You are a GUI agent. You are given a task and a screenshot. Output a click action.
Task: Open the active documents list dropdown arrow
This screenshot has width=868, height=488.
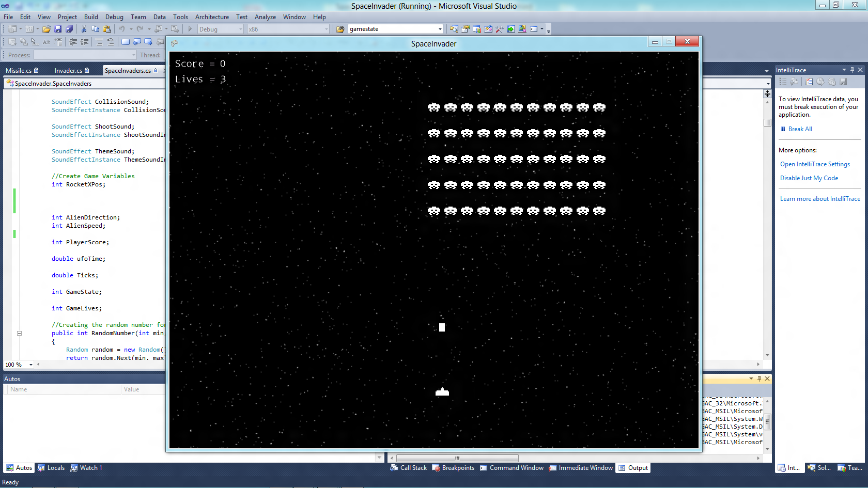[766, 70]
